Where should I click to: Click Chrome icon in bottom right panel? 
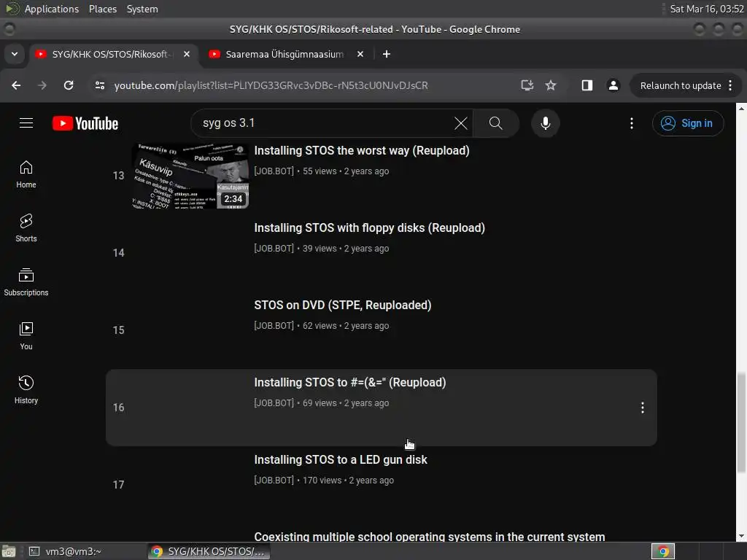pos(662,551)
